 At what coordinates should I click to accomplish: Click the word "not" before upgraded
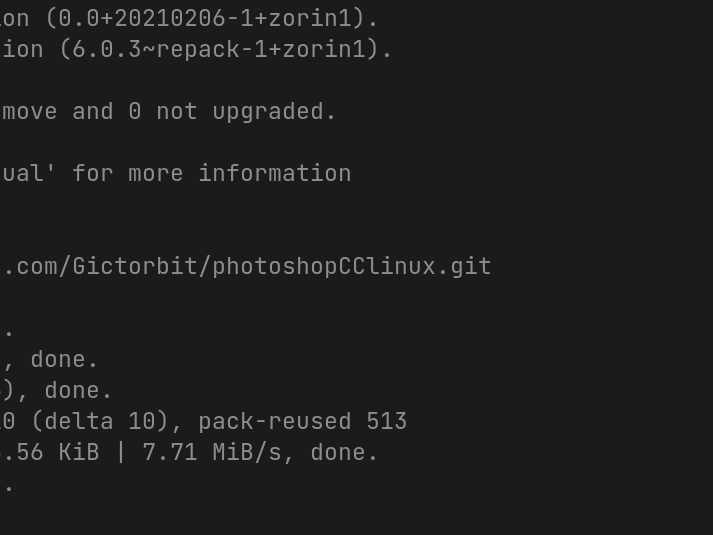[177, 111]
